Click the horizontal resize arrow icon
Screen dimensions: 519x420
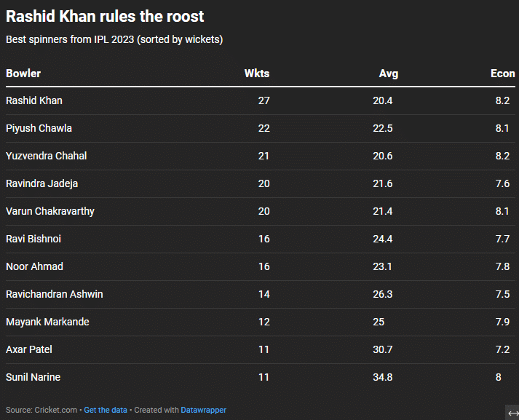coord(512,413)
